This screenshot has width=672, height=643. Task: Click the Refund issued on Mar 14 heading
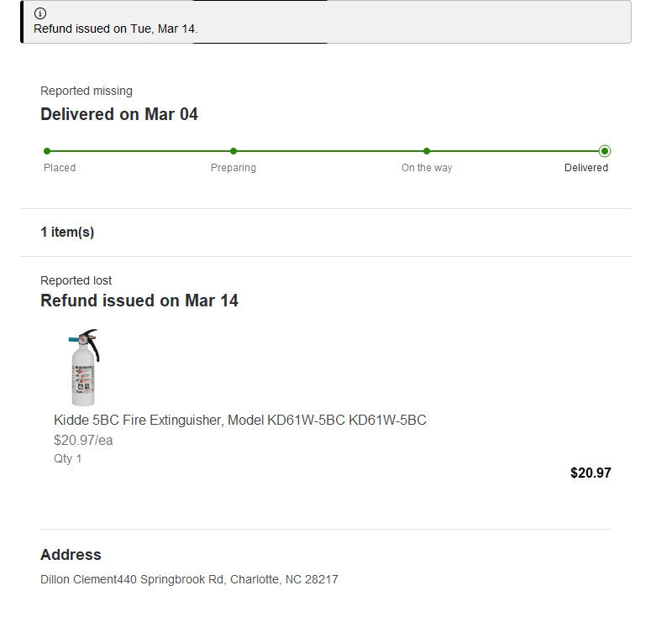click(x=139, y=301)
